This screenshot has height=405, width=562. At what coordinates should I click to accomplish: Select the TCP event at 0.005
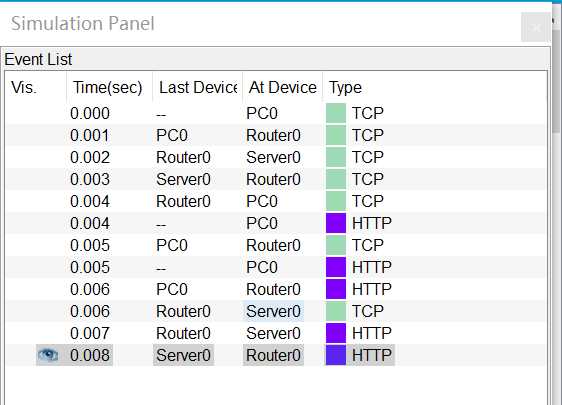[276, 246]
